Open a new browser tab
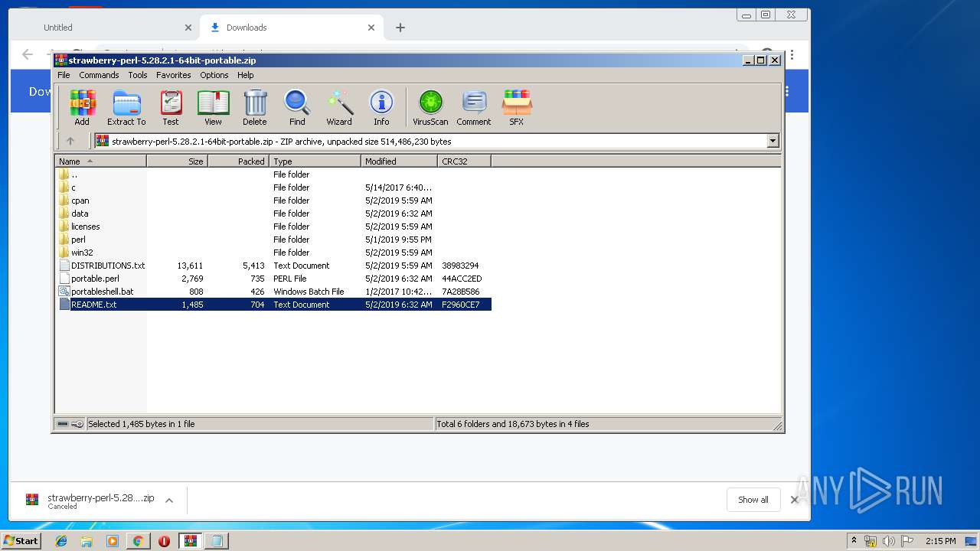This screenshot has width=980, height=551. 400,28
